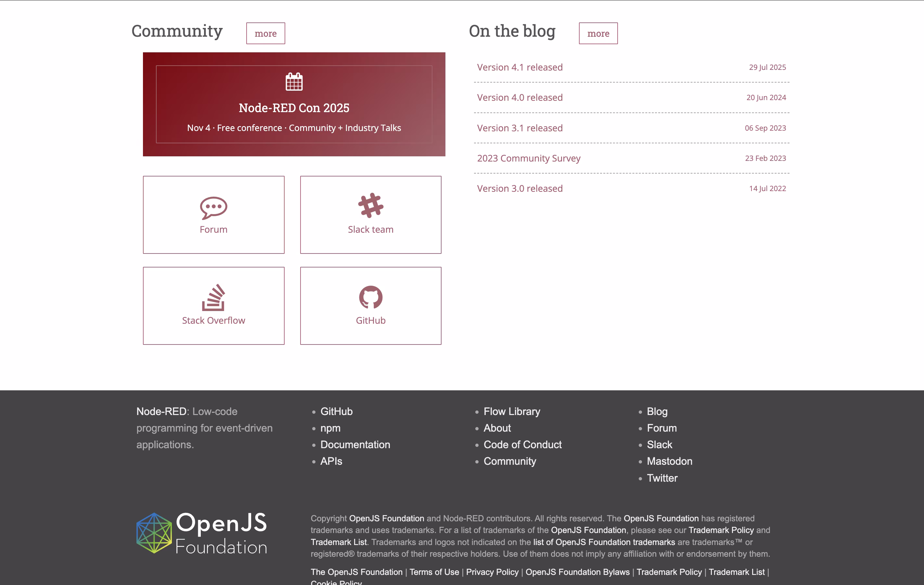Image resolution: width=924 pixels, height=585 pixels.
Task: Click the OpenJS Foundation logo
Action: tap(201, 533)
